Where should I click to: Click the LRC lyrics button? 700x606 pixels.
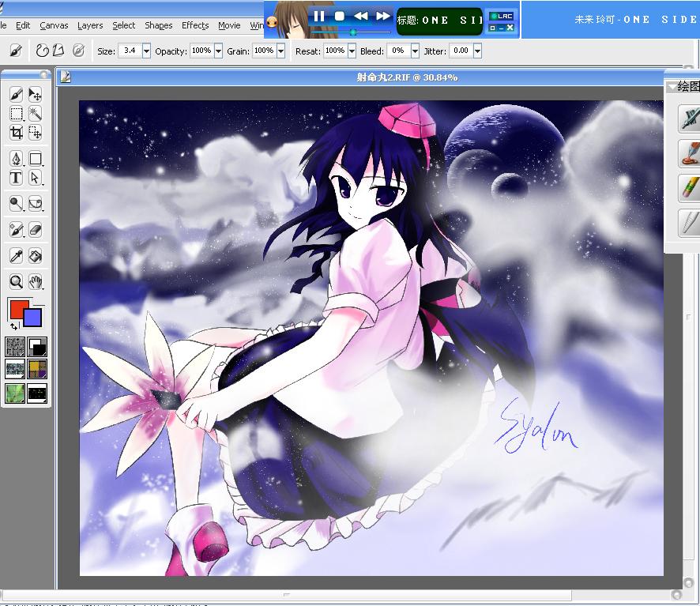tap(502, 16)
